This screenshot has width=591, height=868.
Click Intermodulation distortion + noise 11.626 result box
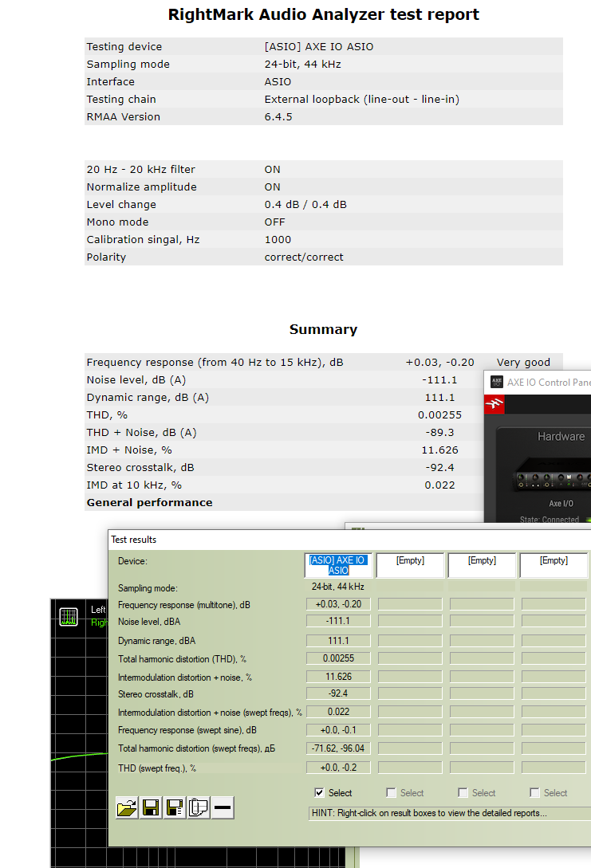(x=338, y=677)
